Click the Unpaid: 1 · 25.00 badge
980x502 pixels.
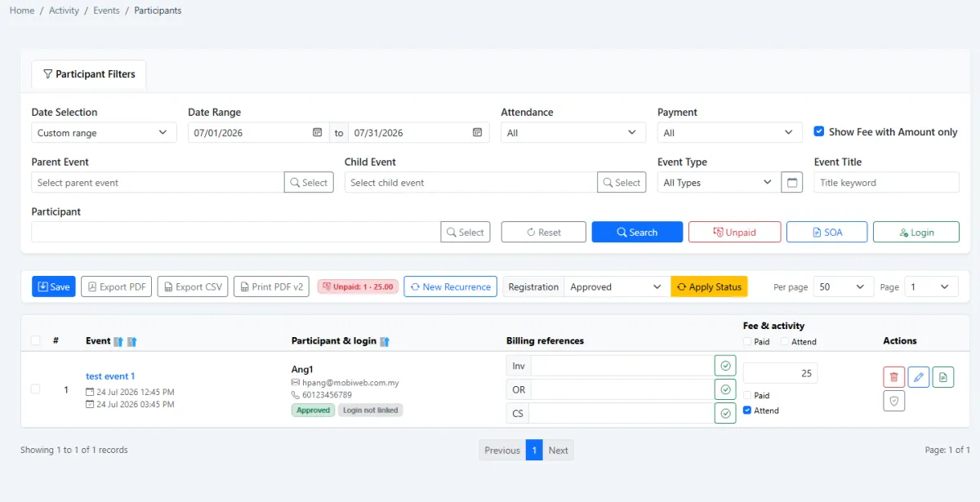pos(358,287)
